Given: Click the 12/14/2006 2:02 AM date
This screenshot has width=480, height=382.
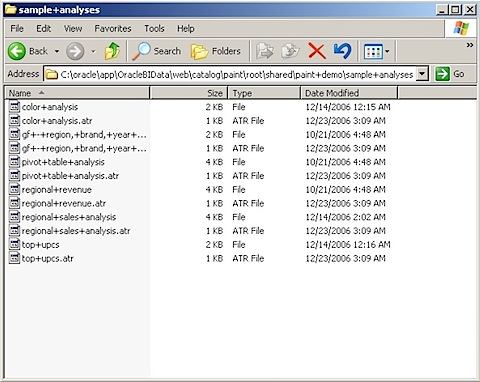Looking at the screenshot, I should pyautogui.click(x=345, y=217).
